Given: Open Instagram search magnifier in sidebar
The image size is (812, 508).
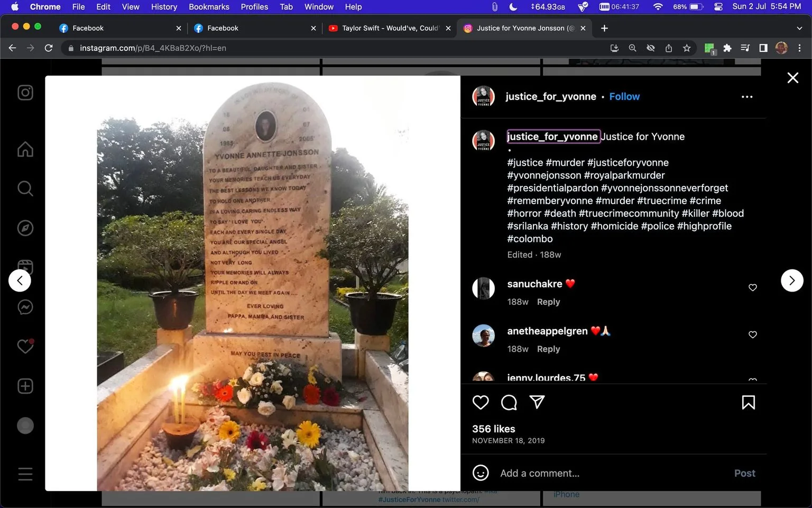Looking at the screenshot, I should click(x=25, y=188).
